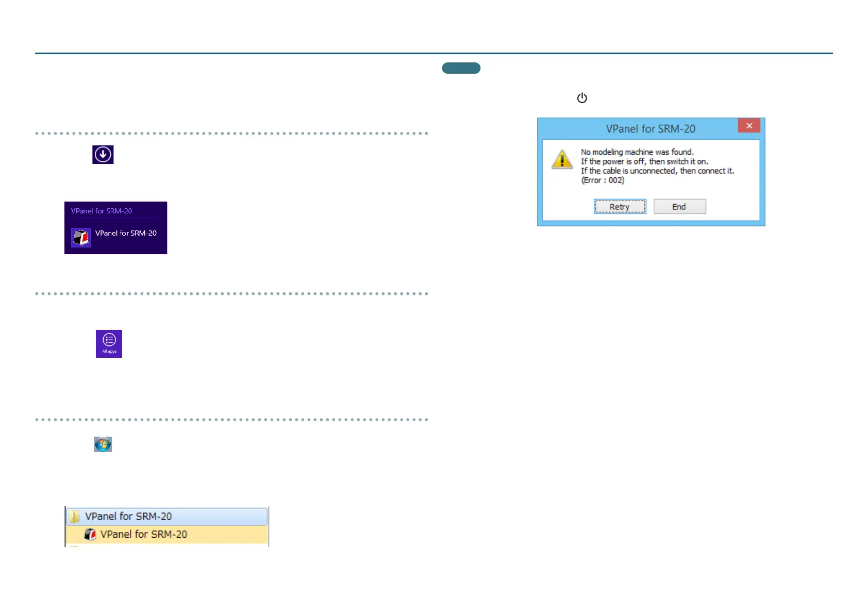Click "No modeling machine was found." text
Viewport: 868px width, 614px height.
point(637,152)
